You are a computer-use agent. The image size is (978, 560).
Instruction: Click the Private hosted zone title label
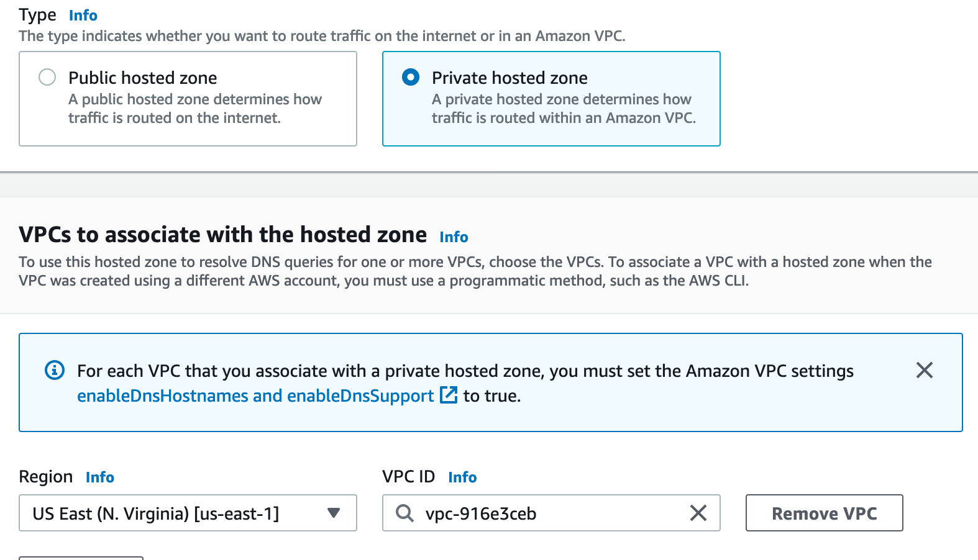pyautogui.click(x=510, y=78)
